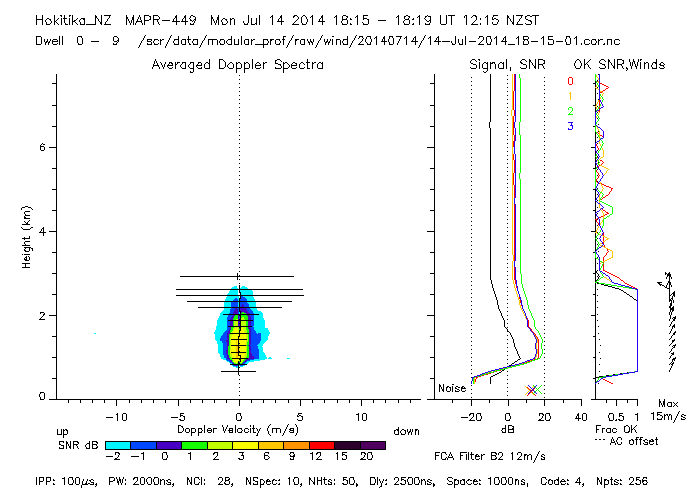Pick the green 1 dB legend swatch

pyautogui.click(x=194, y=446)
